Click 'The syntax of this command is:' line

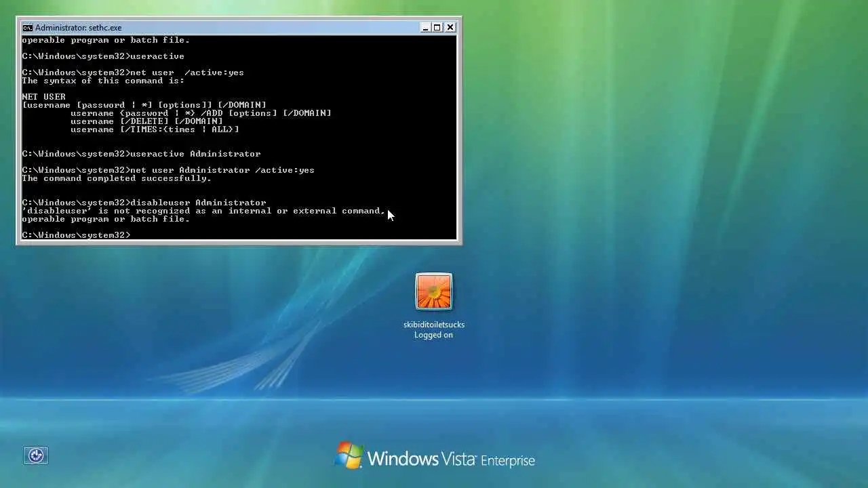coord(103,81)
